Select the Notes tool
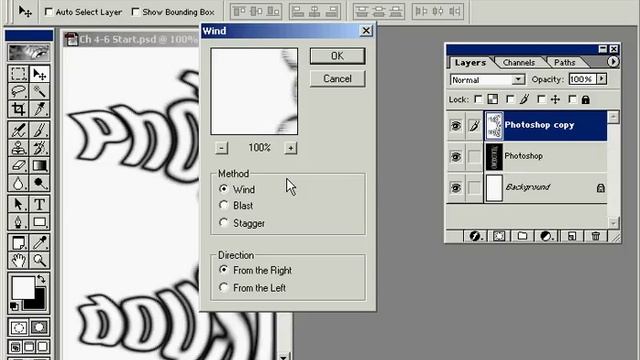This screenshot has height=360, width=640. (x=18, y=242)
